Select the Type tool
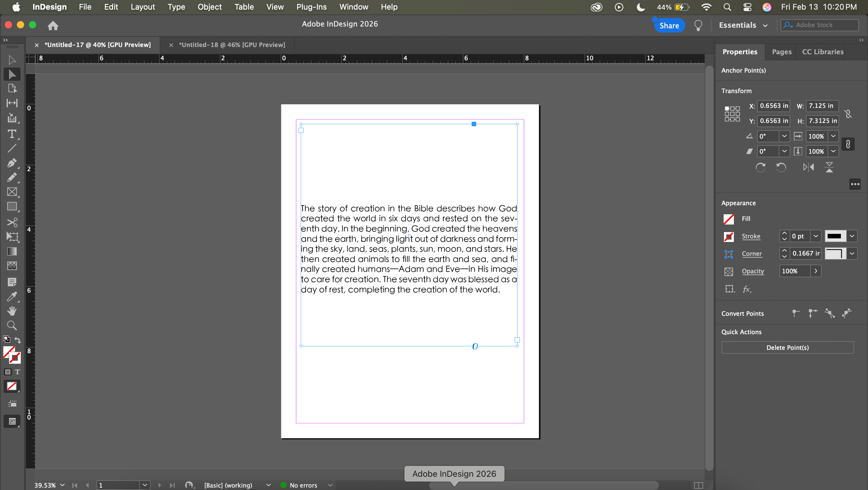 [x=12, y=134]
